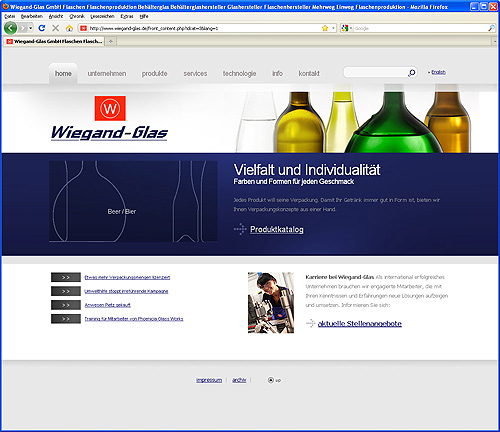Open the list all tabs dropdown

click(495, 41)
